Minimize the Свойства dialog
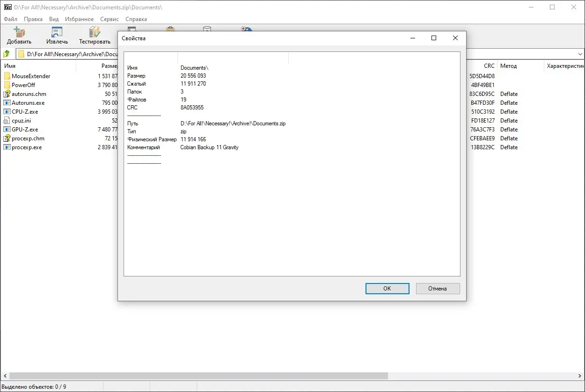The width and height of the screenshot is (585, 392). (x=412, y=38)
